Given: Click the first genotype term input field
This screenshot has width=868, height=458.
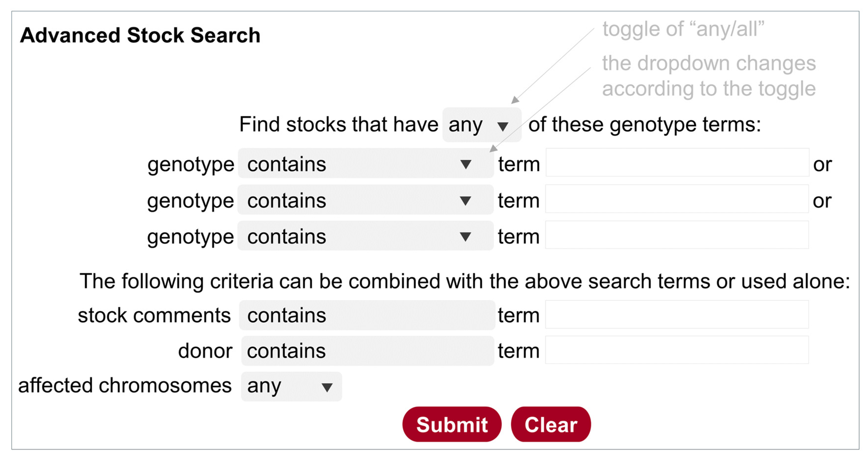Looking at the screenshot, I should coord(677,162).
